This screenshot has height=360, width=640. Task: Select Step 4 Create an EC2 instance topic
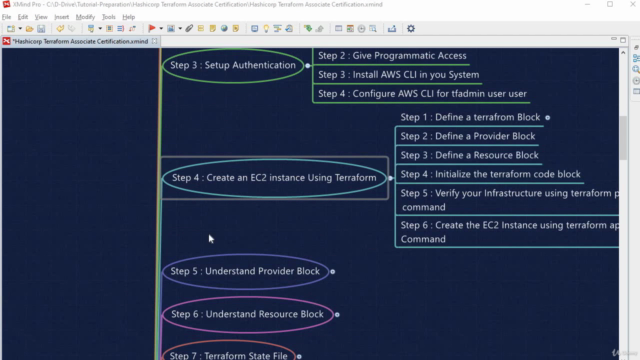[274, 178]
